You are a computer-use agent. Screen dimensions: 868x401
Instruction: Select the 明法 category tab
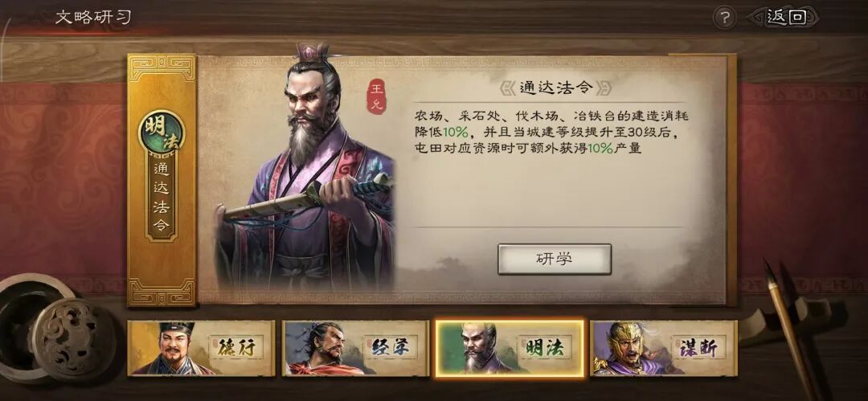[510, 349]
